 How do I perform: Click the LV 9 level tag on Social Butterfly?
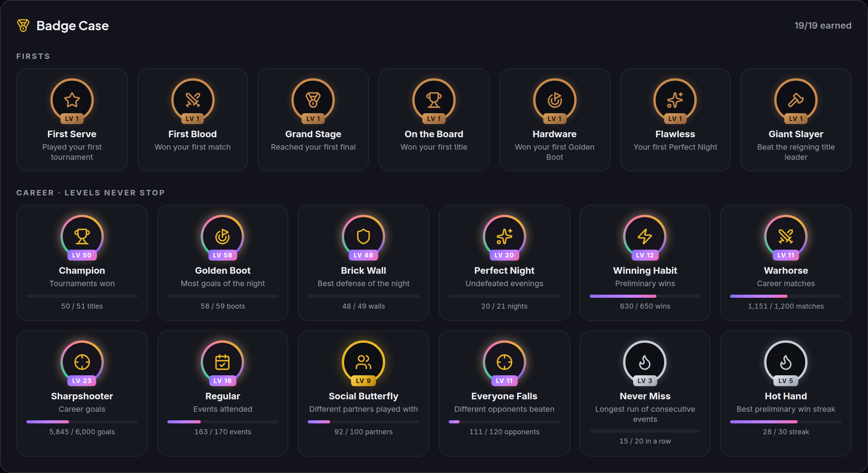tap(363, 381)
